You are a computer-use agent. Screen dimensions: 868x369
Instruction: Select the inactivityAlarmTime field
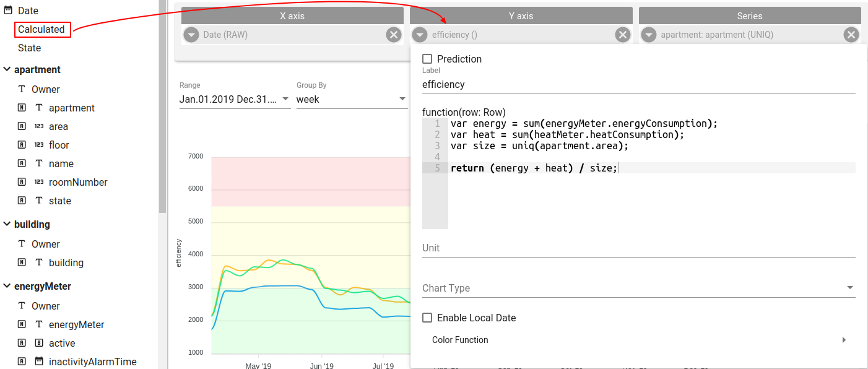pyautogui.click(x=93, y=362)
